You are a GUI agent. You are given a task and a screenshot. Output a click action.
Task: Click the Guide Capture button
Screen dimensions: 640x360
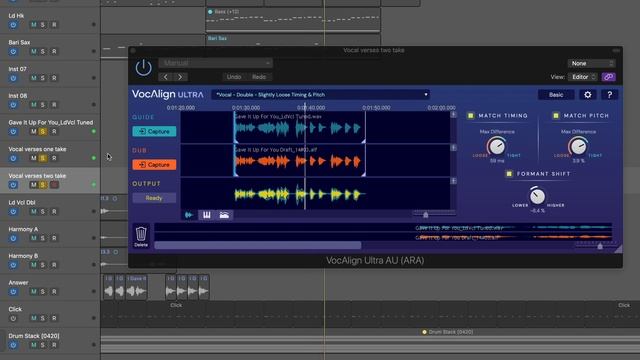click(x=154, y=131)
